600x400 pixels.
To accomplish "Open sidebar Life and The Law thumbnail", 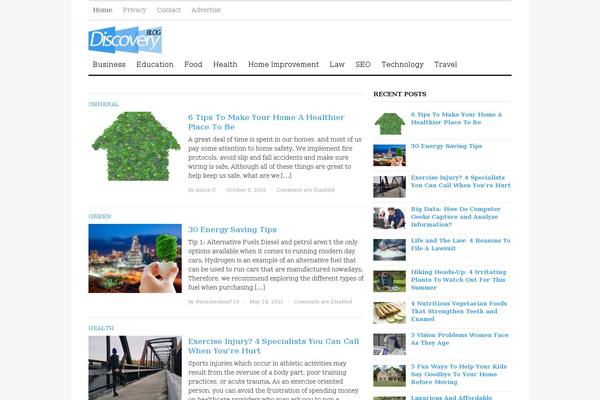I will [x=390, y=250].
